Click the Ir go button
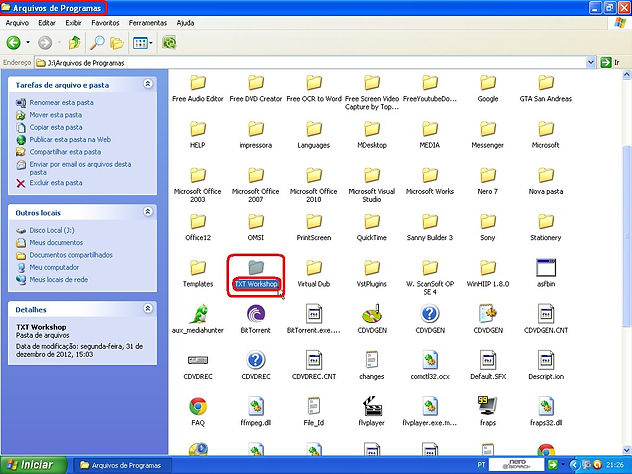Viewport: 632px width, 474px height. tap(610, 62)
